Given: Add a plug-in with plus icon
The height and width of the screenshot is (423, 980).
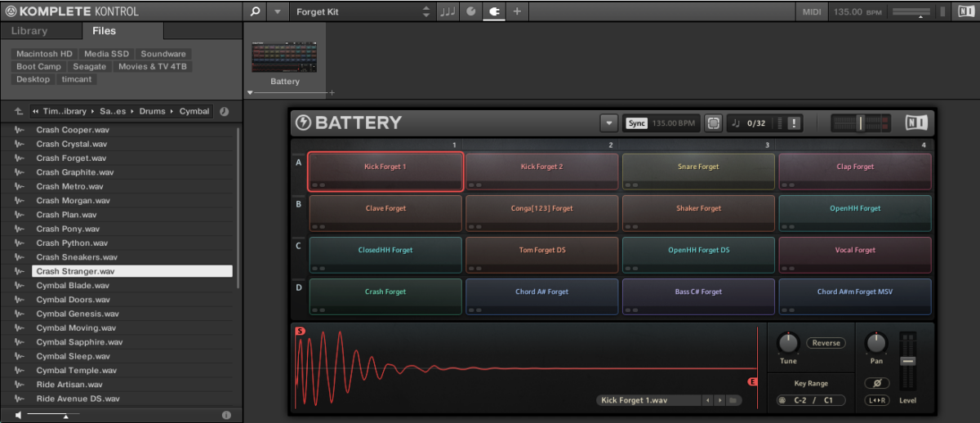Looking at the screenshot, I should tap(517, 11).
